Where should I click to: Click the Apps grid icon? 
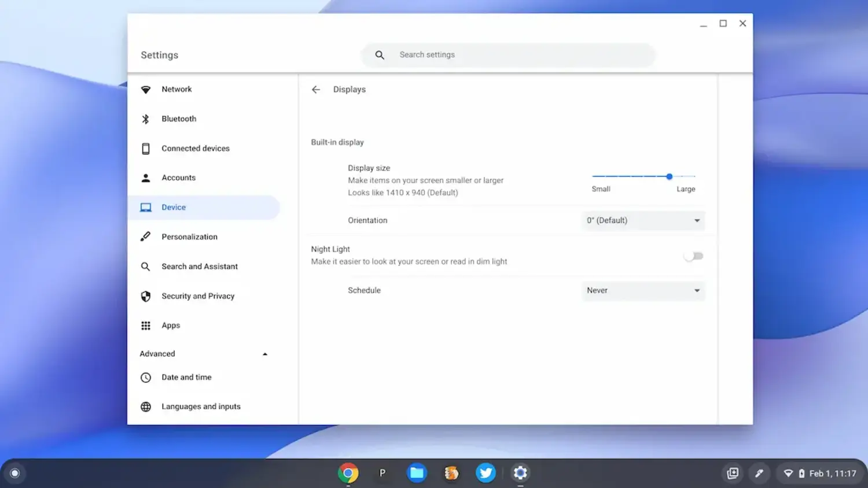[146, 326]
